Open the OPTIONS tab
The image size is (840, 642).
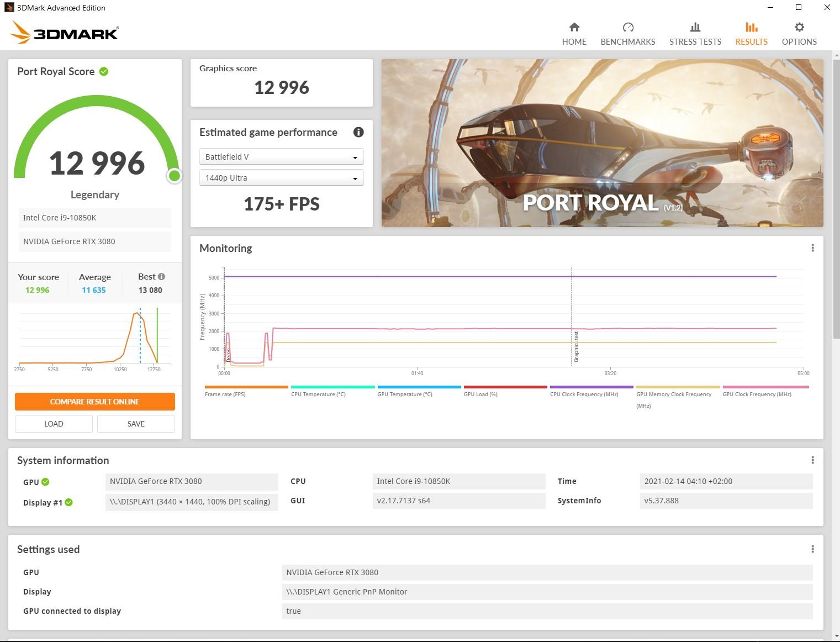click(x=799, y=34)
